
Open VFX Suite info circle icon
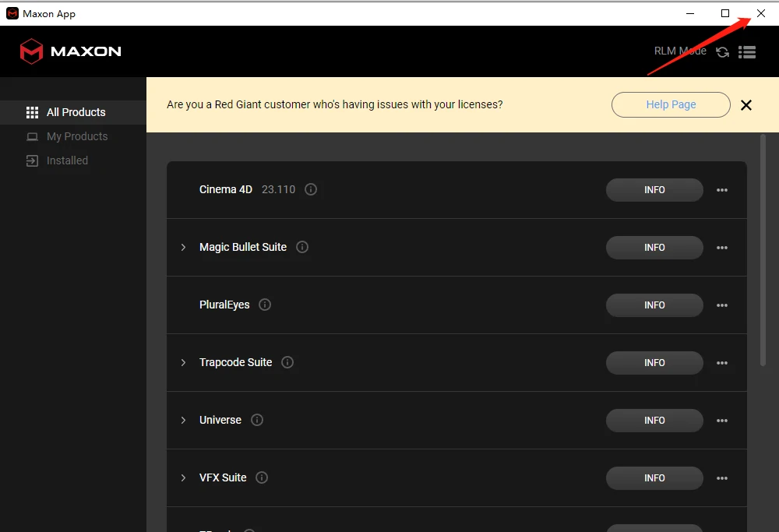261,477
